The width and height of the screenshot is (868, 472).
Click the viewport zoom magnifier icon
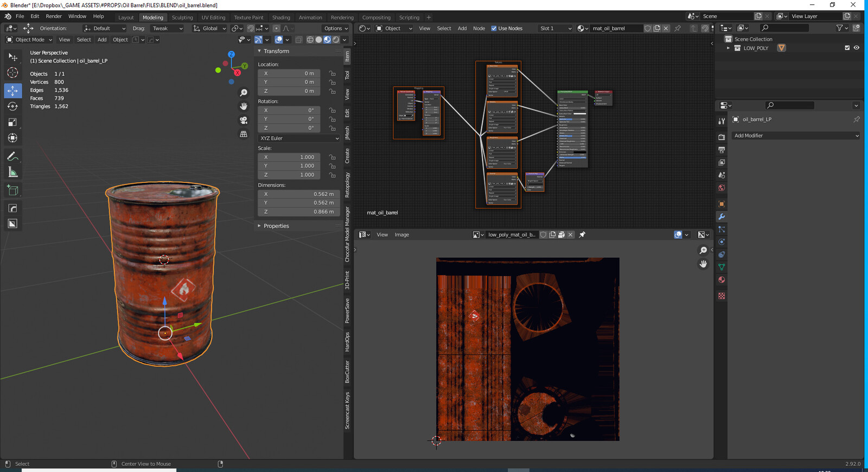[244, 93]
